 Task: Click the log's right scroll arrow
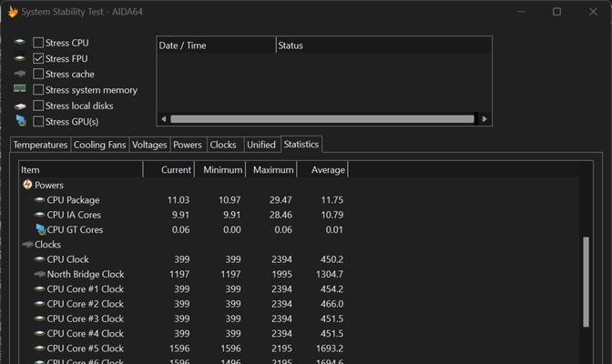[484, 119]
